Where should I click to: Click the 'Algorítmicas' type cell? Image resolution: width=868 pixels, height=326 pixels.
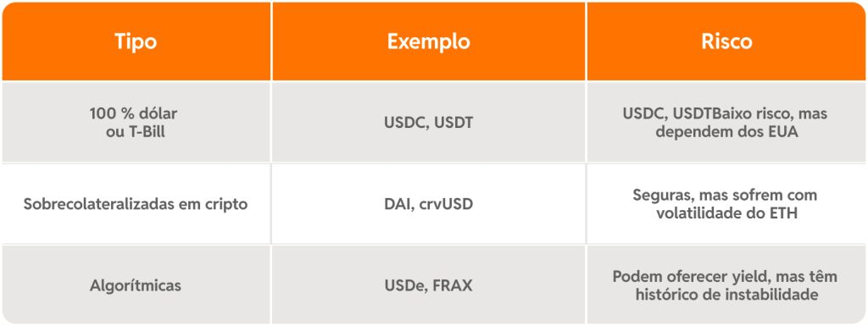pyautogui.click(x=136, y=285)
